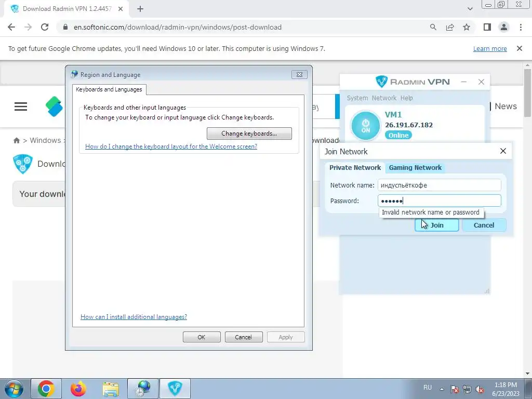Screen dimensions: 532x399
Task: Click the Radmin VPN shield icon on page
Action: click(x=23, y=164)
